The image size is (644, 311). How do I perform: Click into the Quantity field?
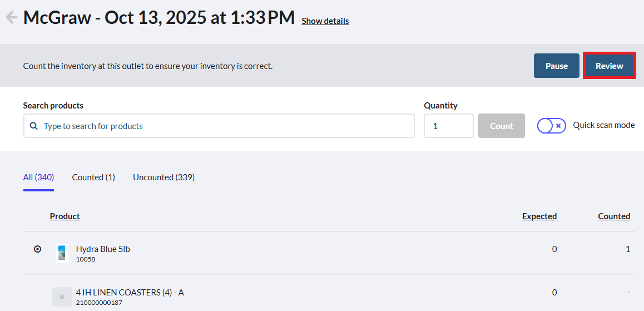coord(449,126)
